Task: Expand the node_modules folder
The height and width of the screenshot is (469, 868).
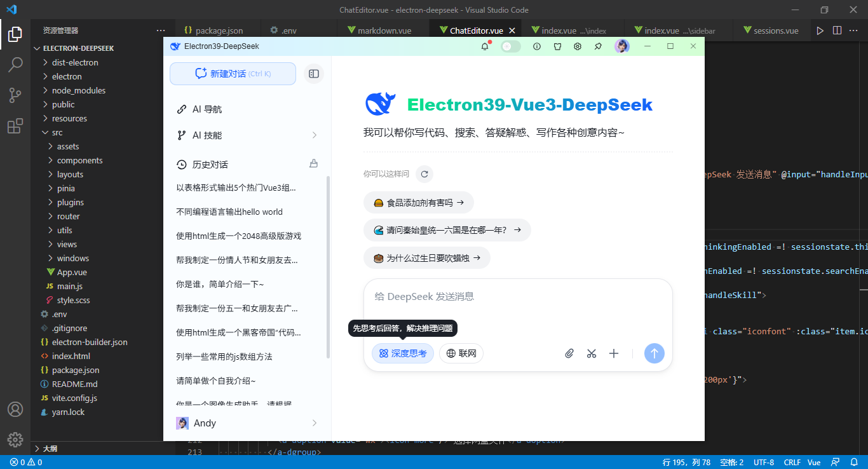Action: pos(79,90)
